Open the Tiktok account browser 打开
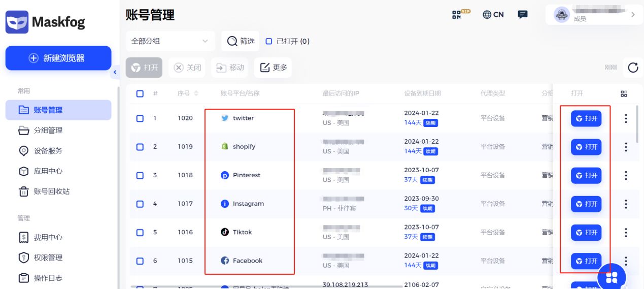 pos(586,232)
